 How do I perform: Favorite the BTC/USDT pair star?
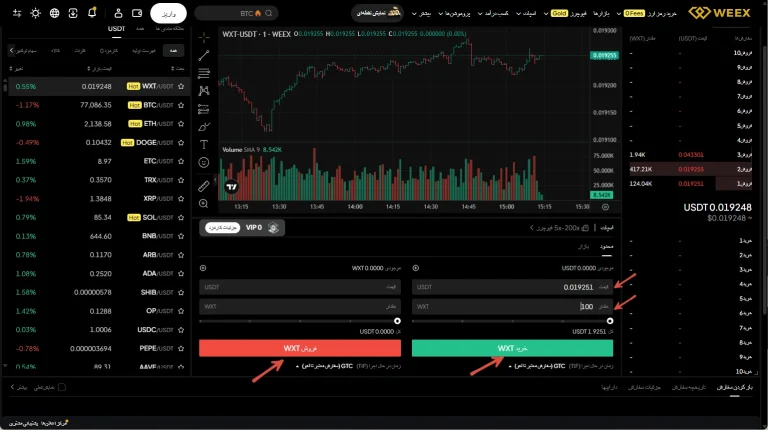[181, 105]
